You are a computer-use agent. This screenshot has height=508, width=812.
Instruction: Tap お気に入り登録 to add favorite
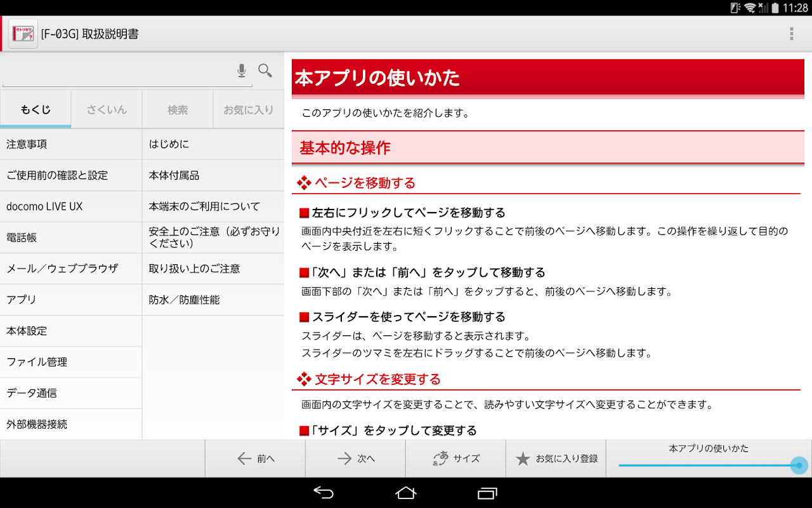coord(556,458)
